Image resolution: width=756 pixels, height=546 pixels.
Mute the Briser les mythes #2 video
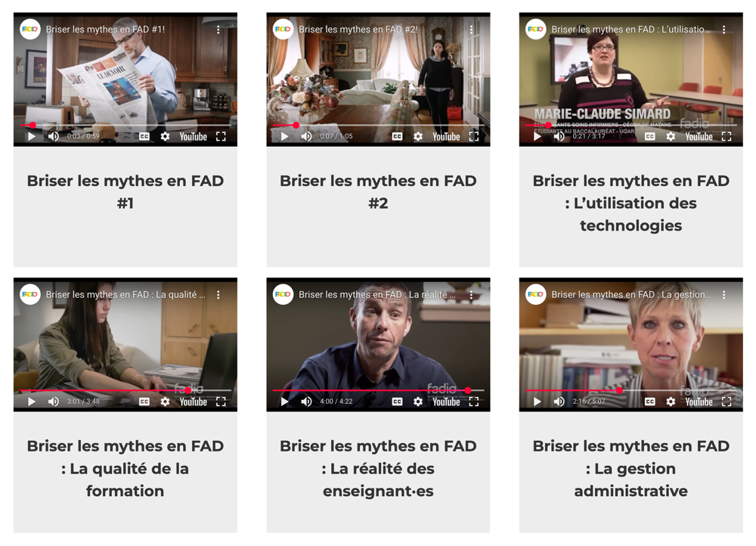pos(306,136)
